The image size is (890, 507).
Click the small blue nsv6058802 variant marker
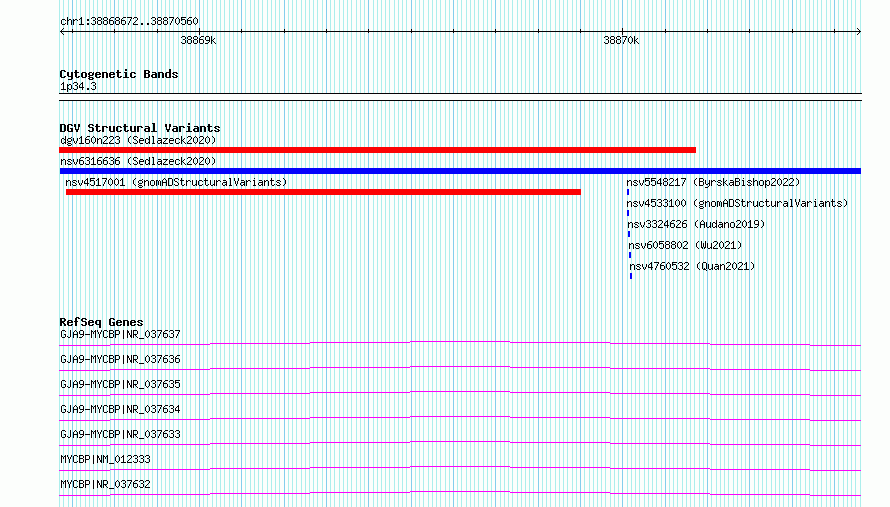(x=629, y=255)
